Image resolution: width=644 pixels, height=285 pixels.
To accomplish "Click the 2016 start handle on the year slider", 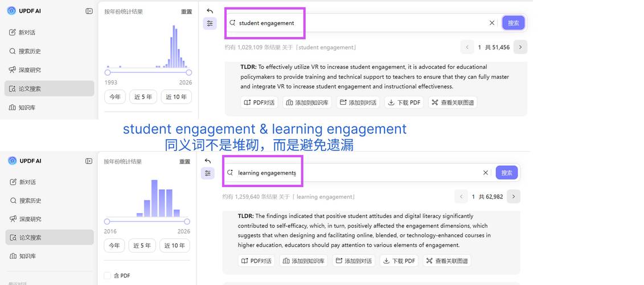I will (106, 221).
